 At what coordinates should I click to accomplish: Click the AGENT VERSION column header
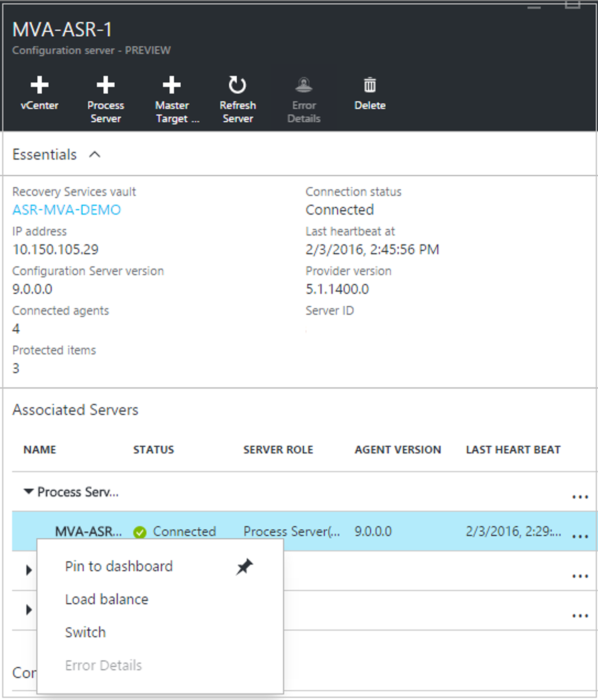coord(397,450)
